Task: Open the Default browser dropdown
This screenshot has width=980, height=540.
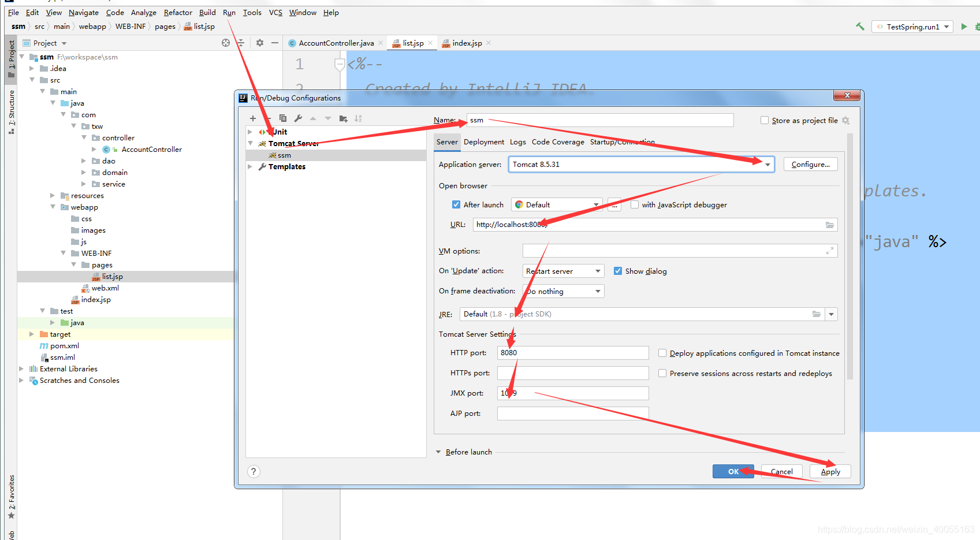Action: [x=557, y=204]
